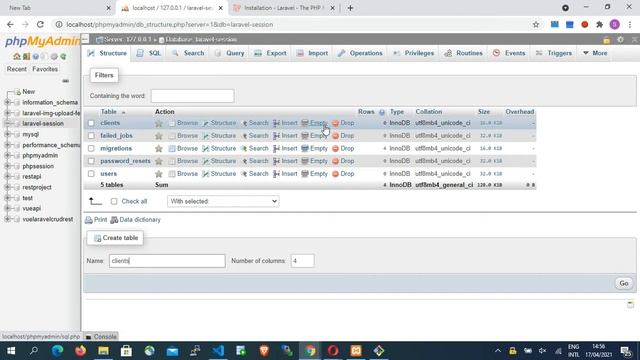Tick the migrations table checkbox
The height and width of the screenshot is (360, 640).
tap(91, 148)
